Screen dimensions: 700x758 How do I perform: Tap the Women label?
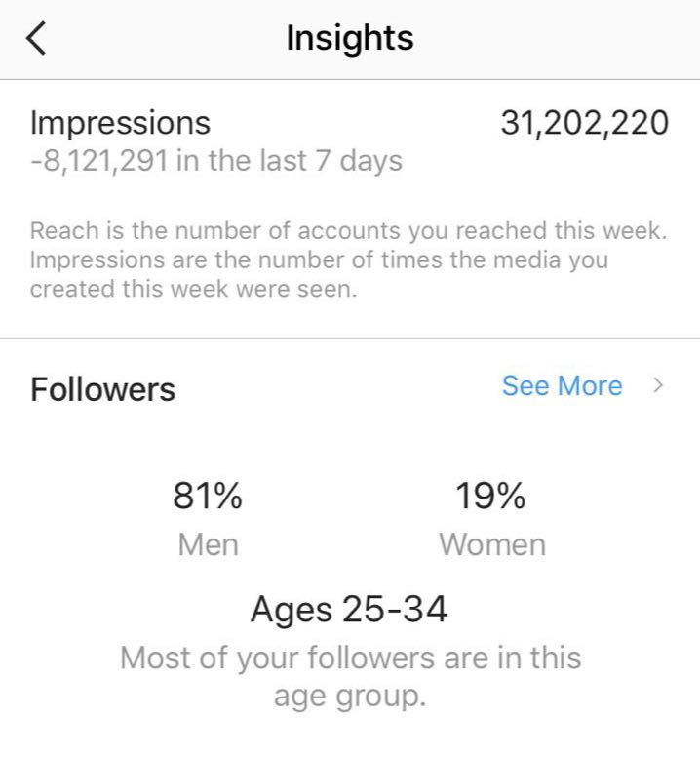491,543
